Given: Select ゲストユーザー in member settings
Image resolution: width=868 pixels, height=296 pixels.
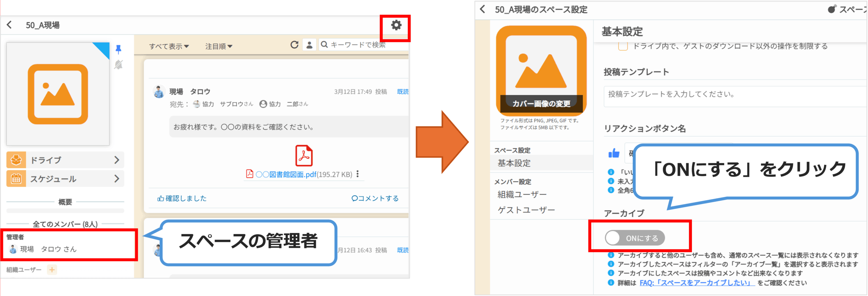Looking at the screenshot, I should pyautogui.click(x=526, y=210).
